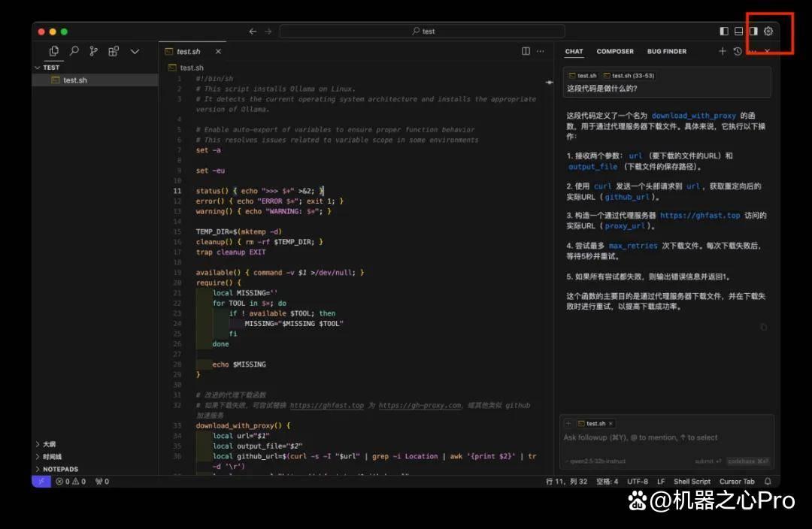Click the chat history clock icon
Image resolution: width=812 pixels, height=529 pixels.
tap(738, 51)
